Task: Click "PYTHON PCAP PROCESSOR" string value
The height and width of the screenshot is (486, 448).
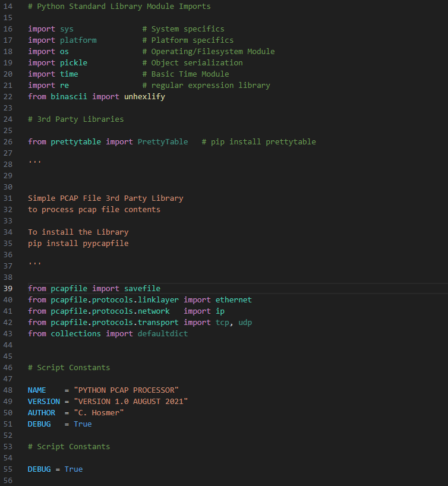Action: click(x=126, y=390)
